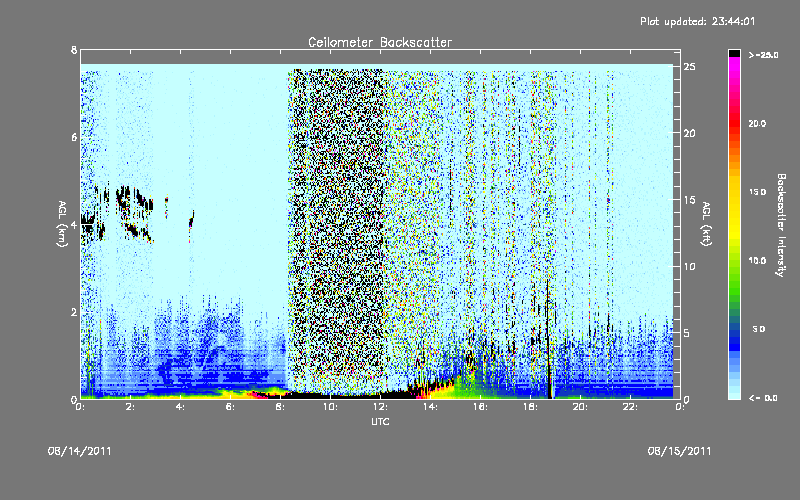The image size is (800, 500).
Task: Click the 8 tick on km axis
Action: [x=74, y=50]
